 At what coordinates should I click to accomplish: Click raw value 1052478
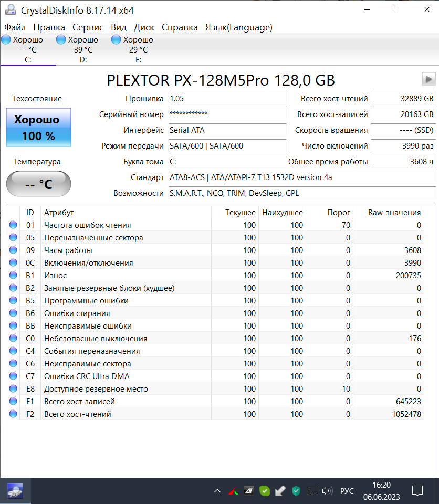(406, 414)
